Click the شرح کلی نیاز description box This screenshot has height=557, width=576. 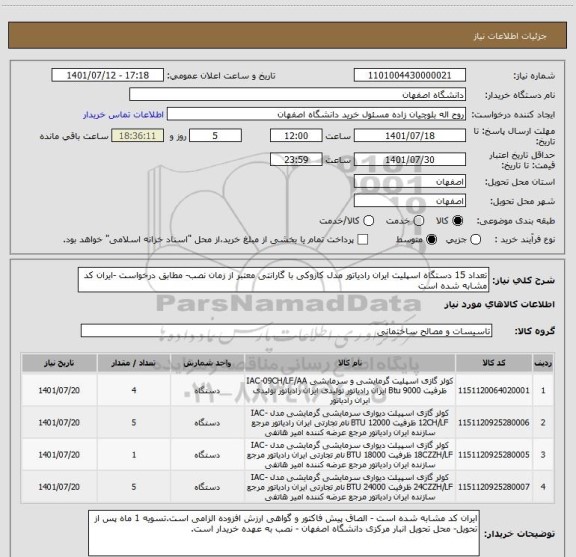pos(284,280)
